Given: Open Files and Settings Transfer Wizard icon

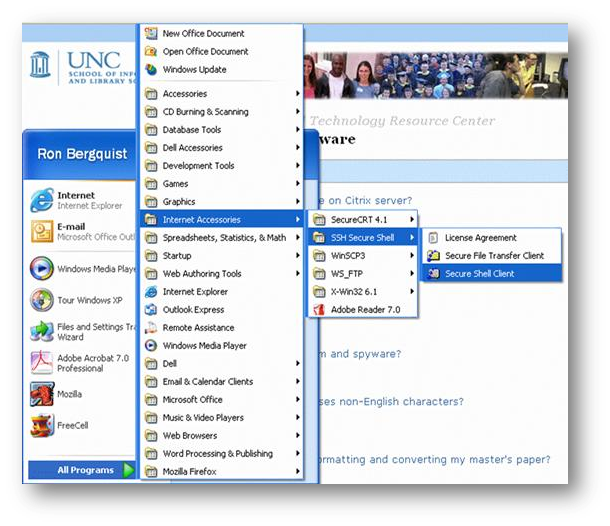Looking at the screenshot, I should 42,330.
